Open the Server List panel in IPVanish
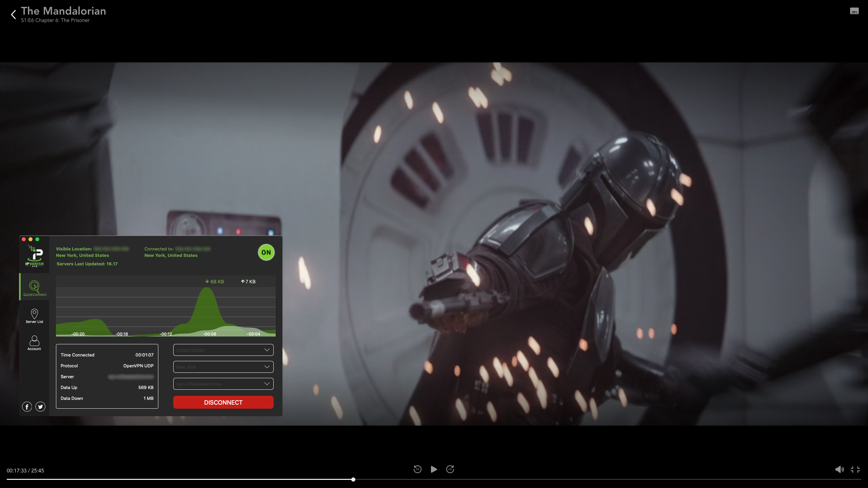The height and width of the screenshot is (488, 868). click(34, 316)
